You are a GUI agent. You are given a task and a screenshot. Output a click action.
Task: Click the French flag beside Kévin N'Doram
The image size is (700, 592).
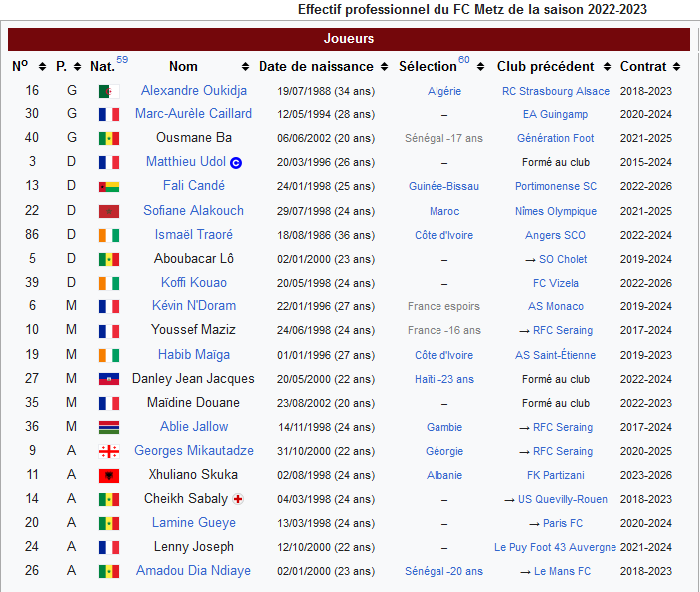tap(109, 307)
